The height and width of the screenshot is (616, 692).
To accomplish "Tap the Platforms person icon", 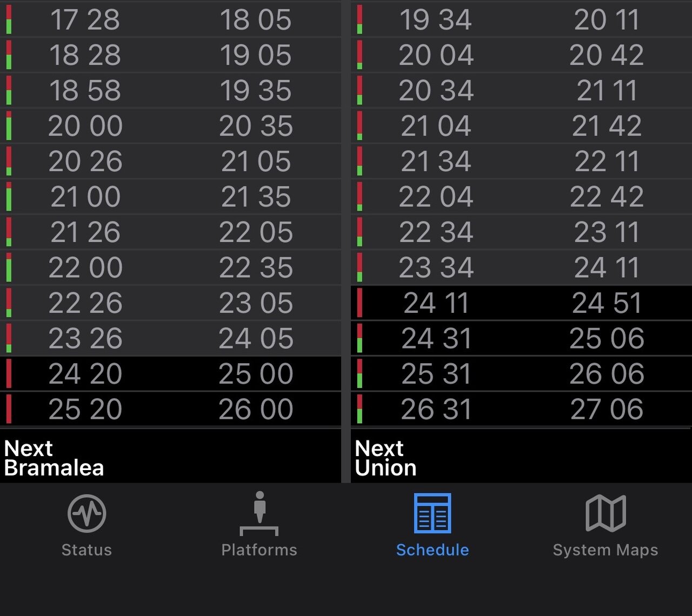I will [x=259, y=513].
